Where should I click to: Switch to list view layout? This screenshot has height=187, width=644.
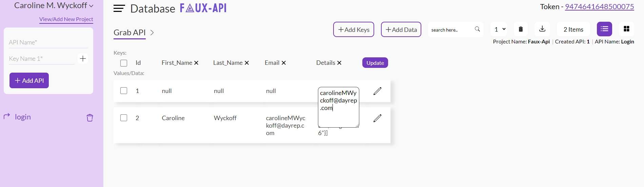tap(604, 29)
